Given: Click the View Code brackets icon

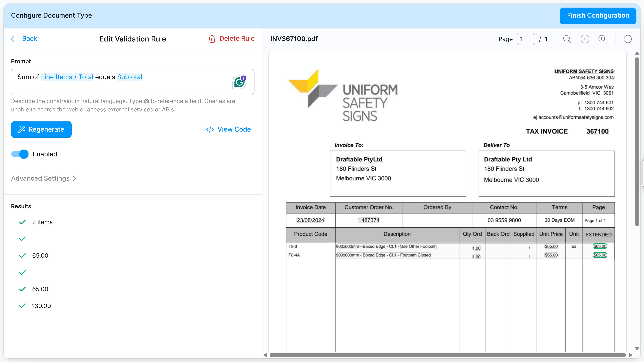Looking at the screenshot, I should coord(210,129).
